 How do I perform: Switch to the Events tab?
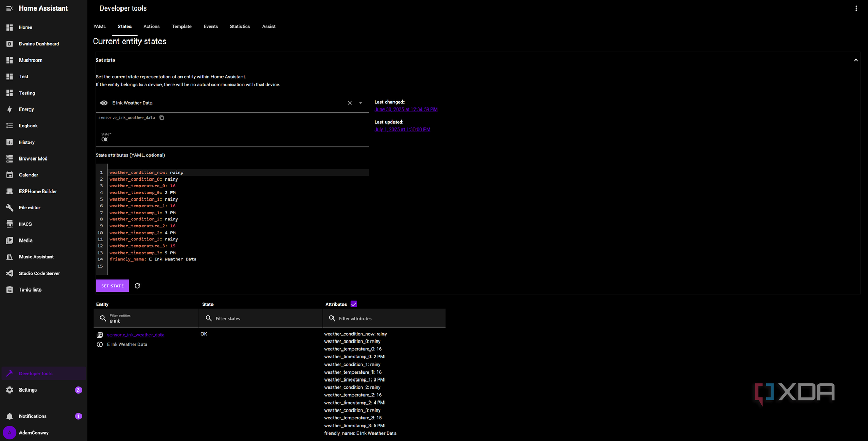[x=211, y=26]
